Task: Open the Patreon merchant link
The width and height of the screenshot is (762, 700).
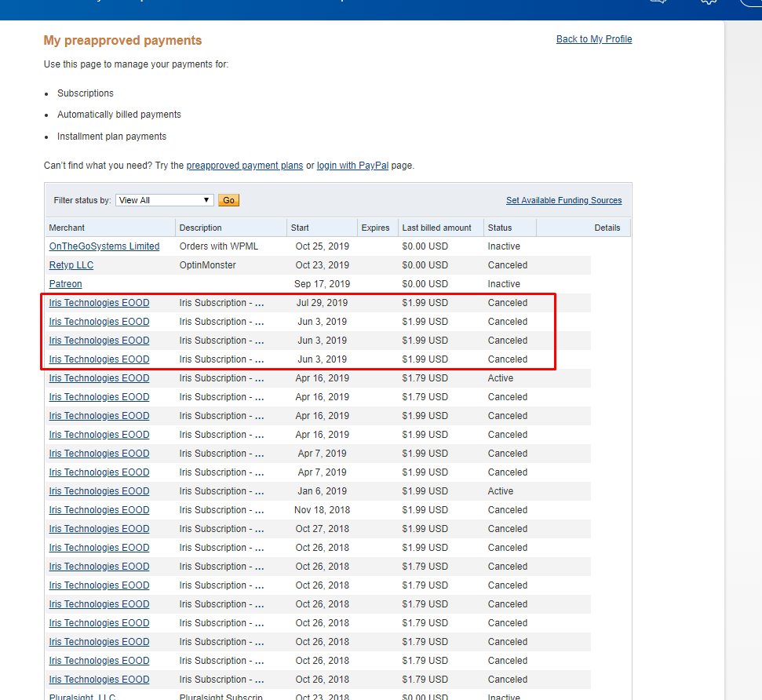Action: (x=65, y=284)
